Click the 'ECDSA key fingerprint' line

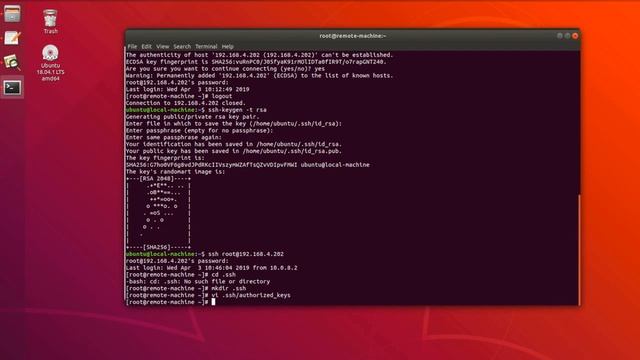pos(256,62)
